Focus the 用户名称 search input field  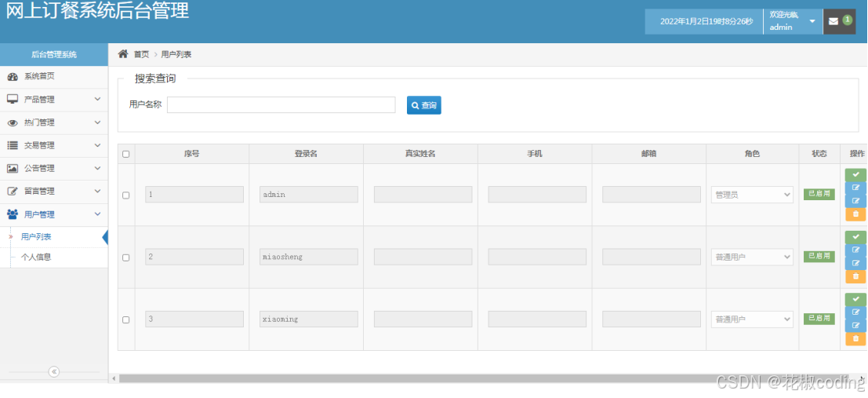click(x=281, y=104)
